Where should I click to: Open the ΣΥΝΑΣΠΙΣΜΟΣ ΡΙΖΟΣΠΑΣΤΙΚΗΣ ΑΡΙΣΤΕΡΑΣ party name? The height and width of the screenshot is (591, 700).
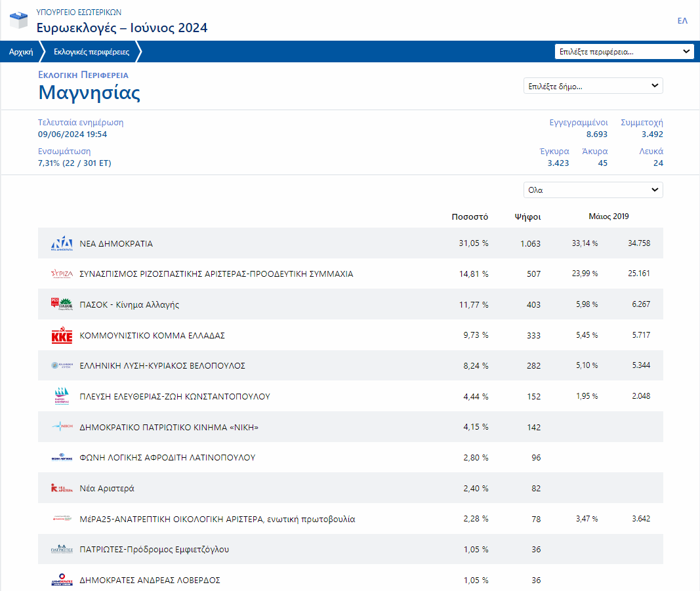pos(216,274)
